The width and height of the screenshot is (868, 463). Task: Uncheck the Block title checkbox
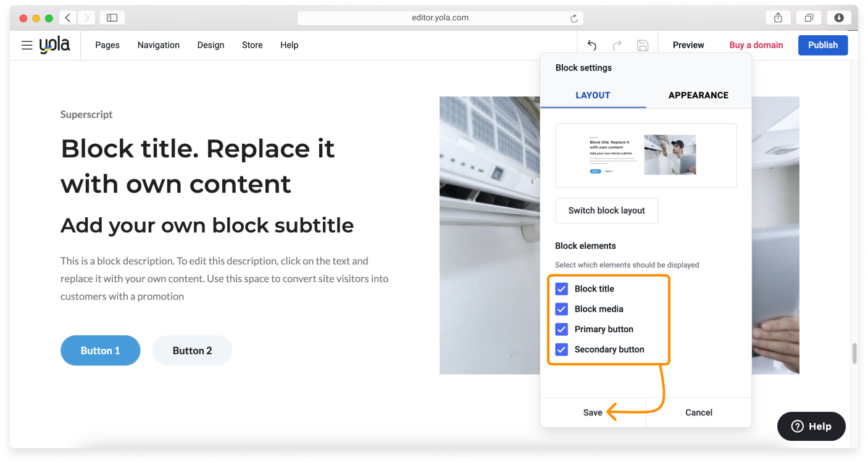coord(561,289)
